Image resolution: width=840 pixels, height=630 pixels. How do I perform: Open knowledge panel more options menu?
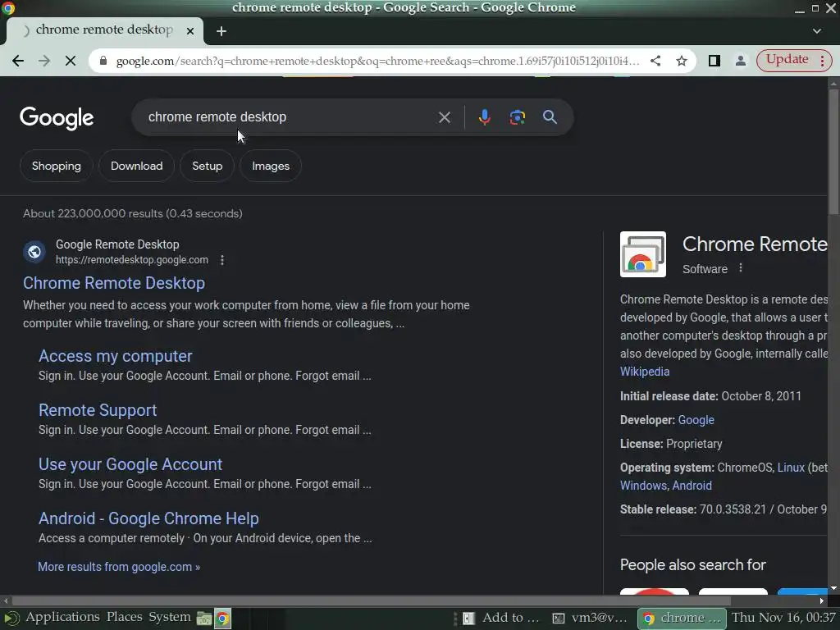(741, 268)
